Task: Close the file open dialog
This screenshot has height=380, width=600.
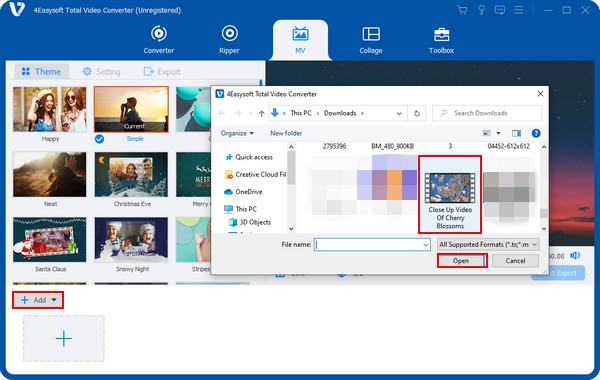Action: pyautogui.click(x=540, y=94)
